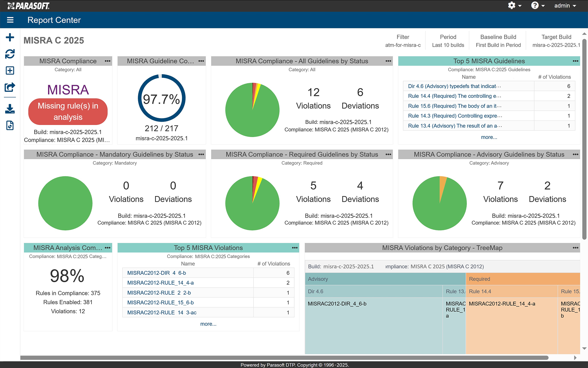Change the Period Last 10 builds setting
Screen dimensions: 588x368
[x=448, y=41]
